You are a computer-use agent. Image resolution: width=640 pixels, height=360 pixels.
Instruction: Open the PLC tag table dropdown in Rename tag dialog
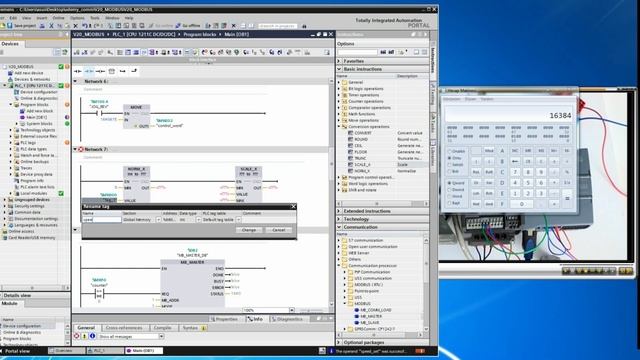coord(238,220)
